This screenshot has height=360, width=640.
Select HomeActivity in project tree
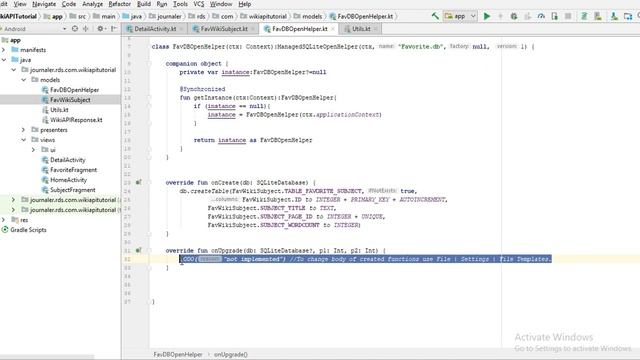tap(64, 180)
